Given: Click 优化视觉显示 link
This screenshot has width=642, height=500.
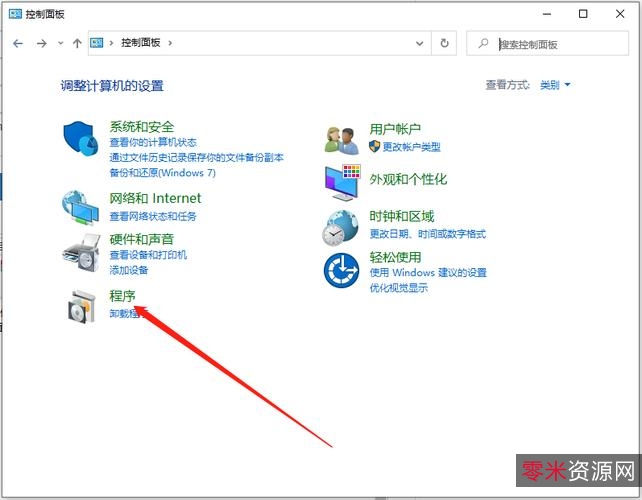Looking at the screenshot, I should 399,288.
